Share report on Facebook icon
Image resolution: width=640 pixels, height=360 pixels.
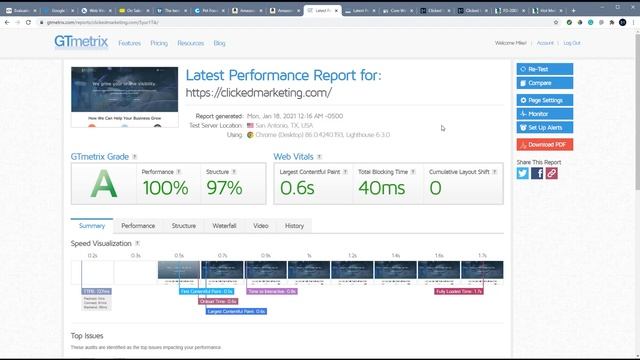537,173
